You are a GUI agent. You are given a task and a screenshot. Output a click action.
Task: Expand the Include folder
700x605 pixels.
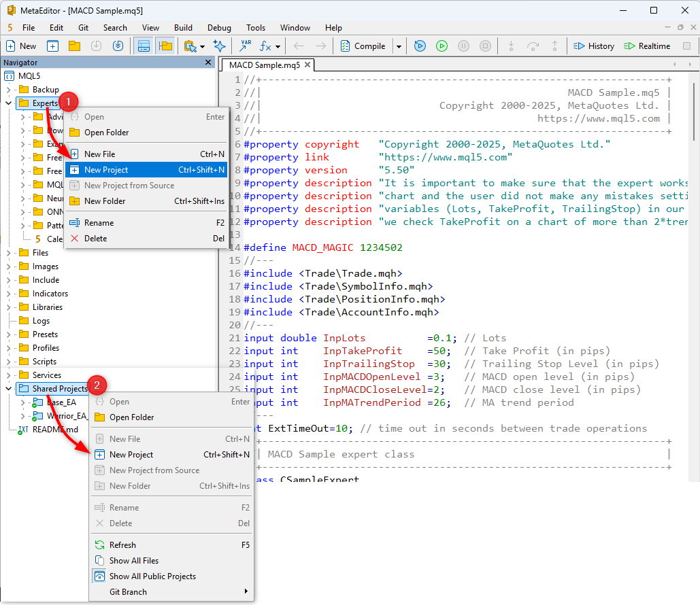point(8,280)
